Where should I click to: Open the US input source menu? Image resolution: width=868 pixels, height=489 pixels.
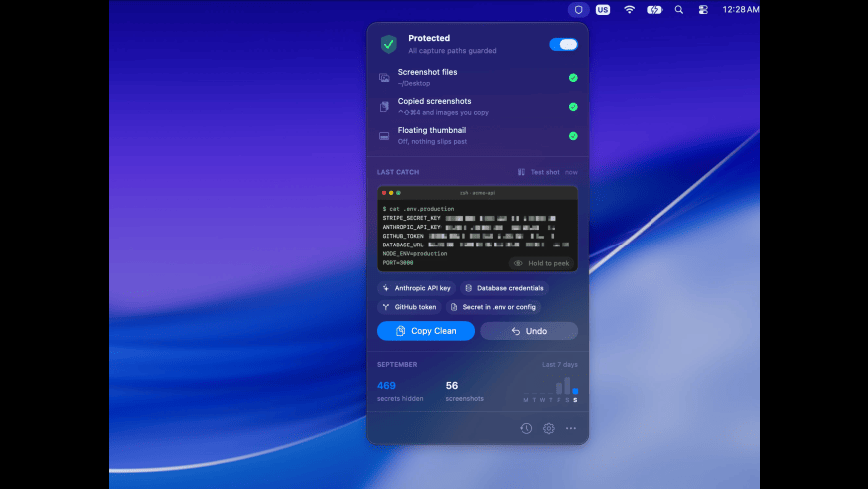(x=603, y=9)
